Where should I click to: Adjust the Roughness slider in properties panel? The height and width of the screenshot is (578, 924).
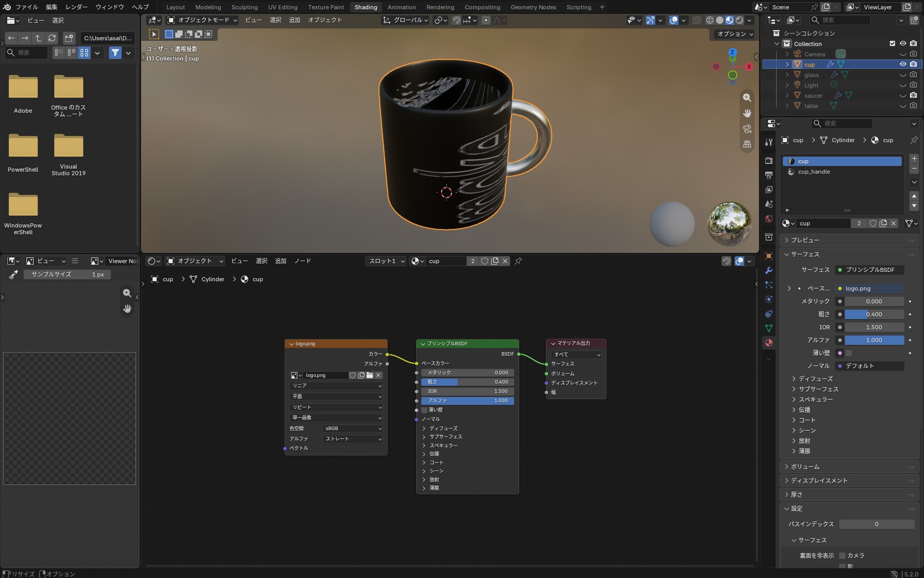pos(874,314)
